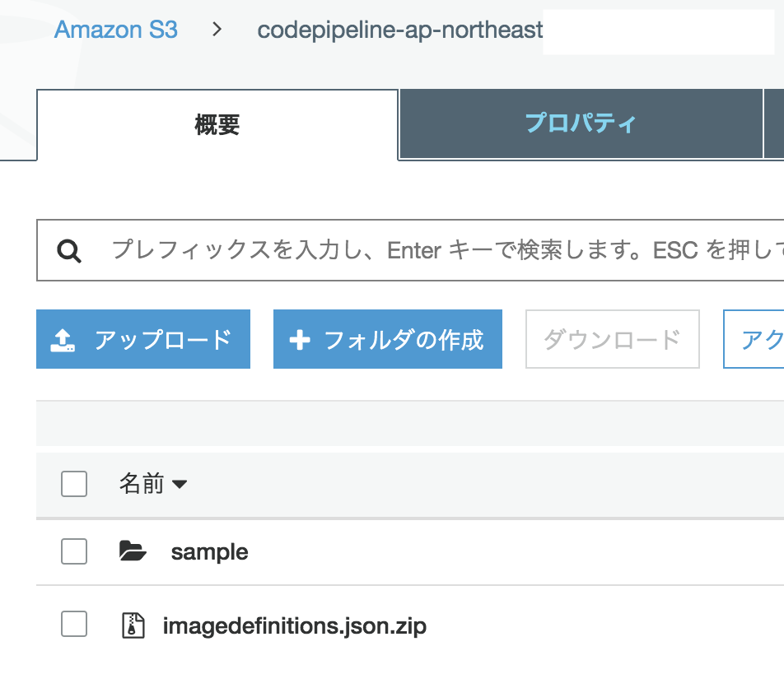Image resolution: width=784 pixels, height=688 pixels.
Task: Click the sort triangle beside 名前
Action: pyautogui.click(x=180, y=484)
